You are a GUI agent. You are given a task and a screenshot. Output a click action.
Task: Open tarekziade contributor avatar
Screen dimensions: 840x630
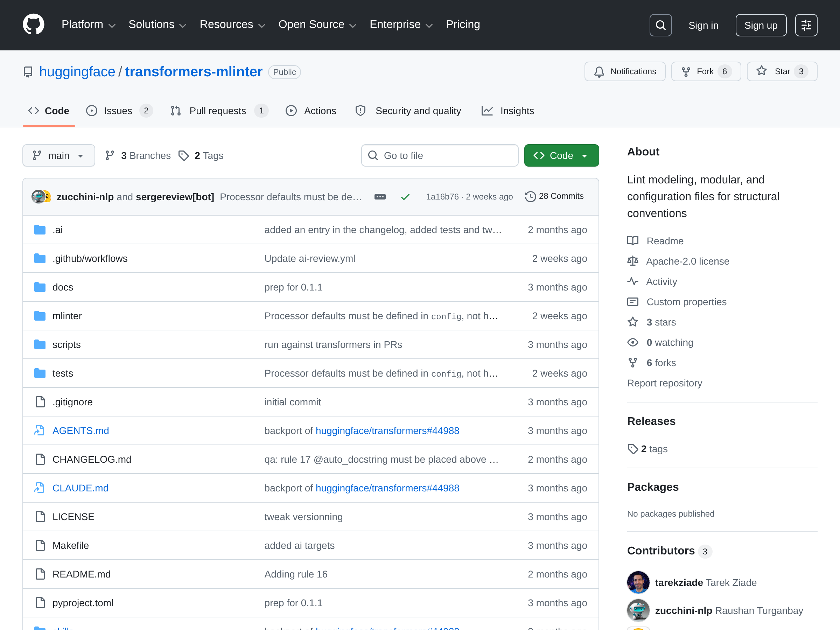pos(638,582)
